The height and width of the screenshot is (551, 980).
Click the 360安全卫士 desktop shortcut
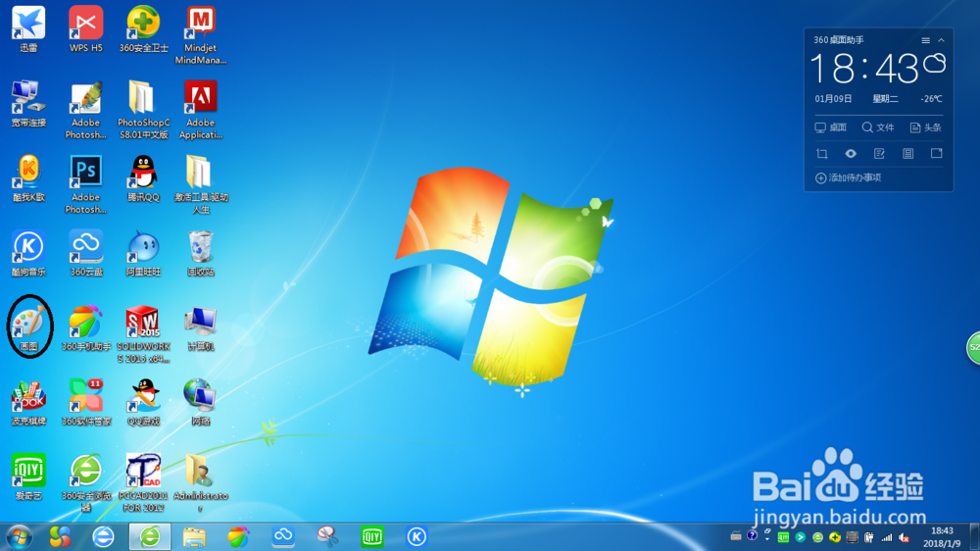point(143,28)
